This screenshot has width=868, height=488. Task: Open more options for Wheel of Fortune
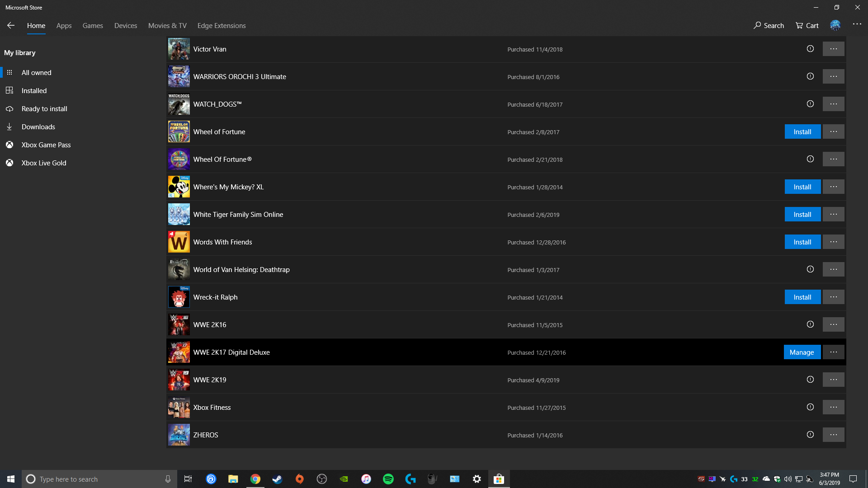coord(834,131)
